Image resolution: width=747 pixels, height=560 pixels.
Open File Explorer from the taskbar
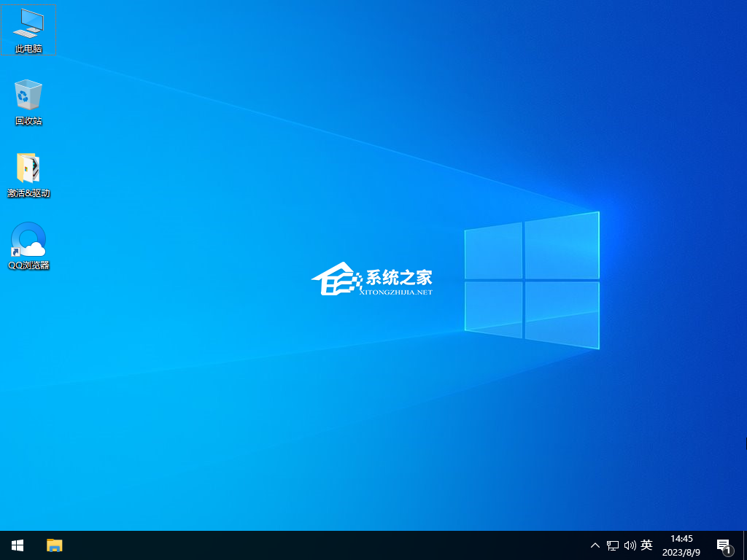[x=54, y=545]
